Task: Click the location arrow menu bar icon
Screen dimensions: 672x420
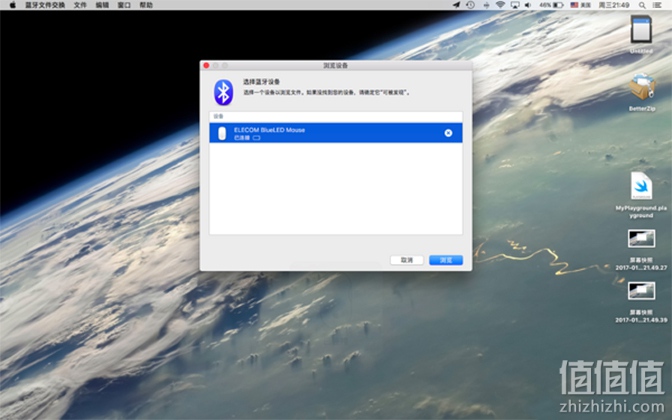Action: click(x=456, y=5)
